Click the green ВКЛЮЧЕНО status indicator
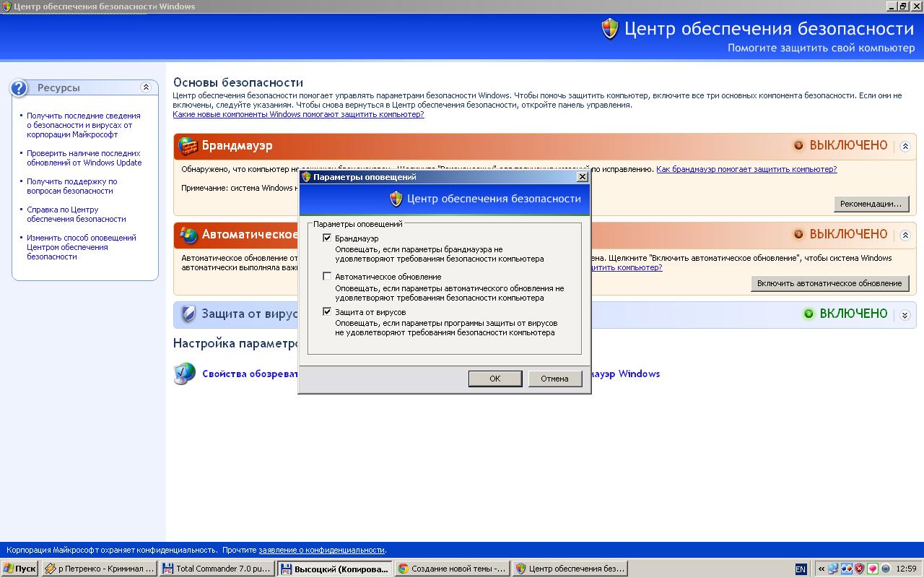 tap(808, 314)
